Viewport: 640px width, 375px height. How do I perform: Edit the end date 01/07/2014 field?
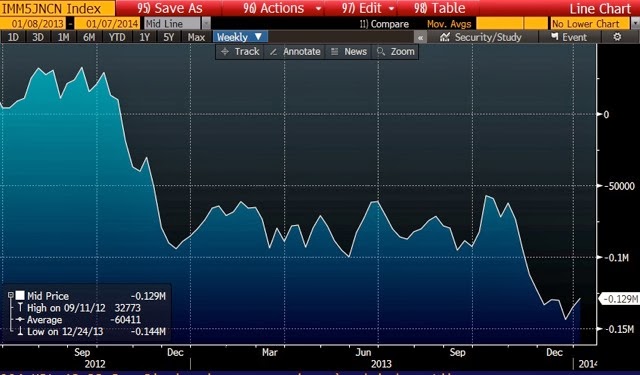coord(107,24)
